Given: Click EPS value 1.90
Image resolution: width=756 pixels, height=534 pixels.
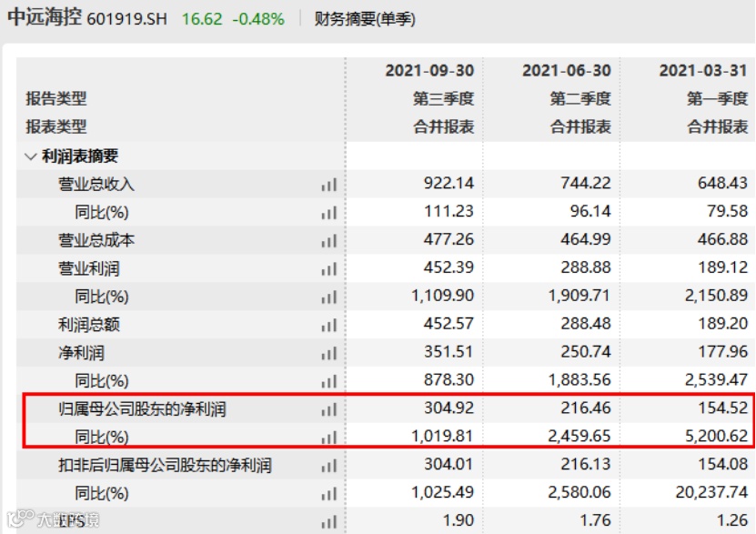Looking at the screenshot, I should [x=458, y=520].
